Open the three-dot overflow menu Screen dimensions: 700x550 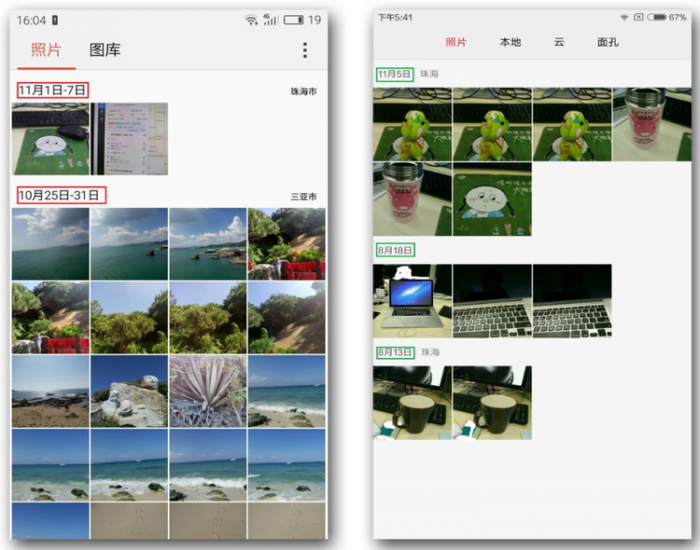click(x=305, y=50)
